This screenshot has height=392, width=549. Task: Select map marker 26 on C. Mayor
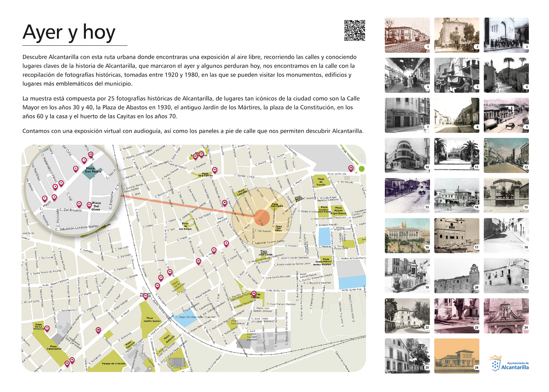pyautogui.click(x=98, y=330)
